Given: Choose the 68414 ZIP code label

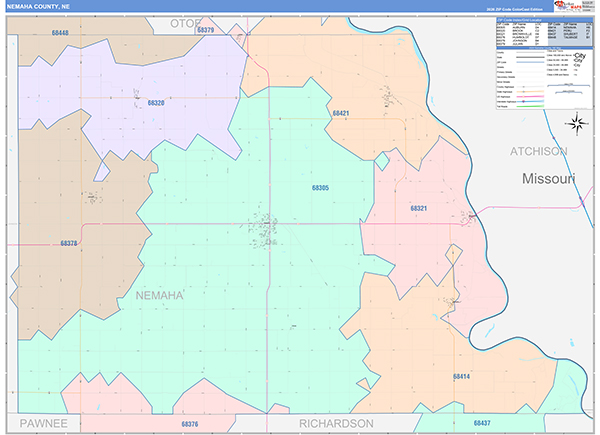Looking at the screenshot, I should click(460, 377).
